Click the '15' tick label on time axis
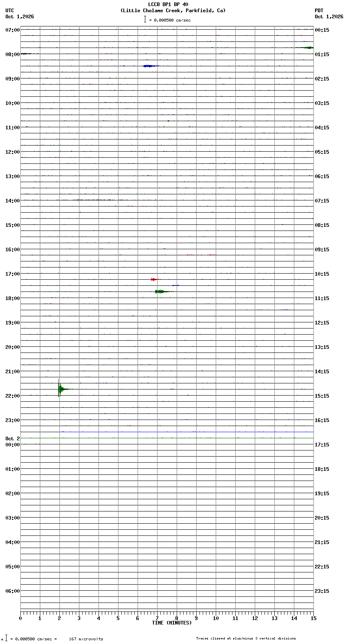346x644 pixels. tap(313, 618)
